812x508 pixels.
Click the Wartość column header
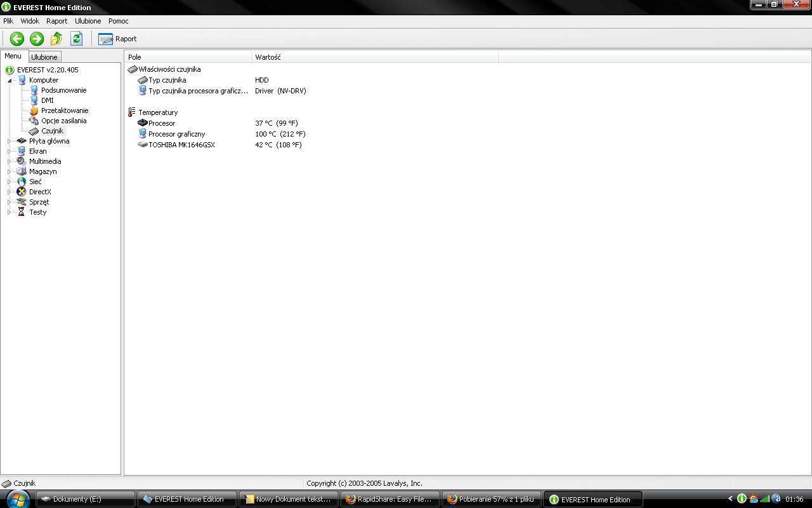tap(375, 57)
